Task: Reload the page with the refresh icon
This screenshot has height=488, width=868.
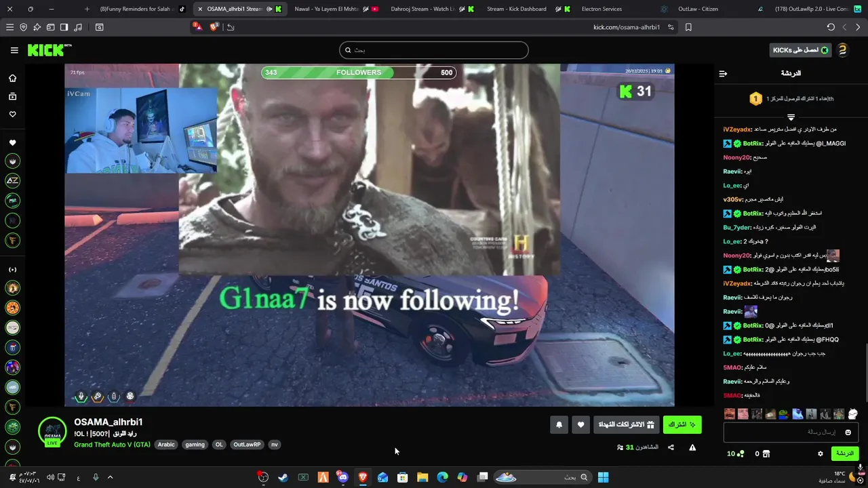Action: point(831,27)
